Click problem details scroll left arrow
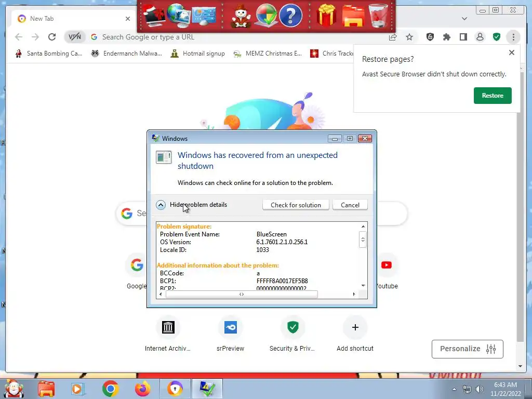This screenshot has width=532, height=399. pos(161,294)
